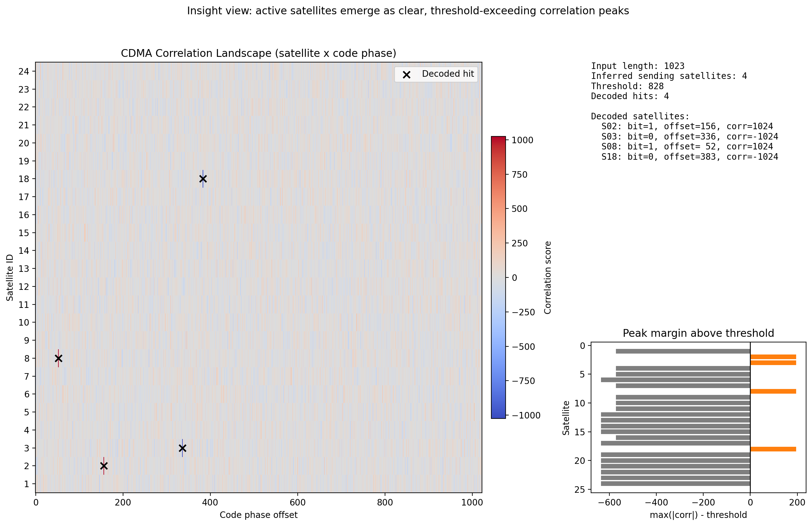Click the top of the correlation colorbar

click(x=499, y=139)
